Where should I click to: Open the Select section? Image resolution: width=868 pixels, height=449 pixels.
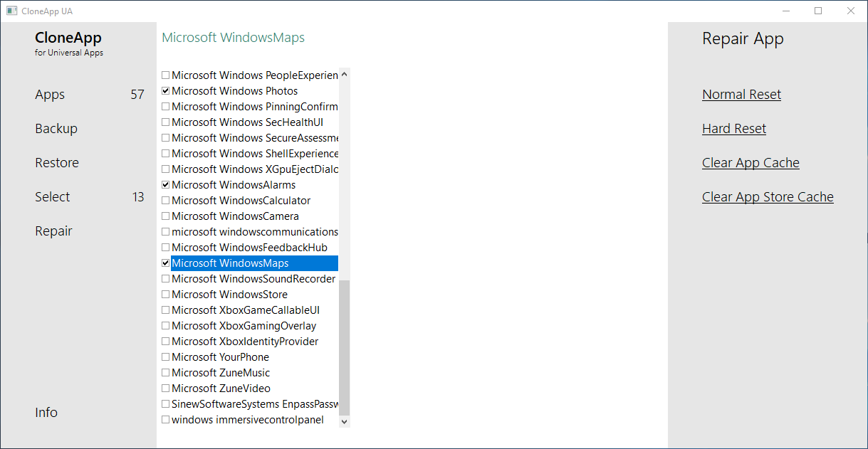[53, 197]
